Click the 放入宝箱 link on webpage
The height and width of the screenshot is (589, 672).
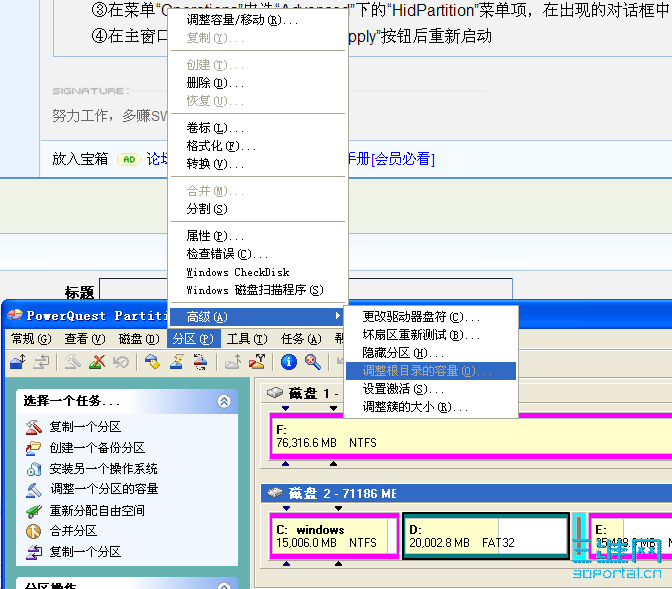pyautogui.click(x=80, y=159)
